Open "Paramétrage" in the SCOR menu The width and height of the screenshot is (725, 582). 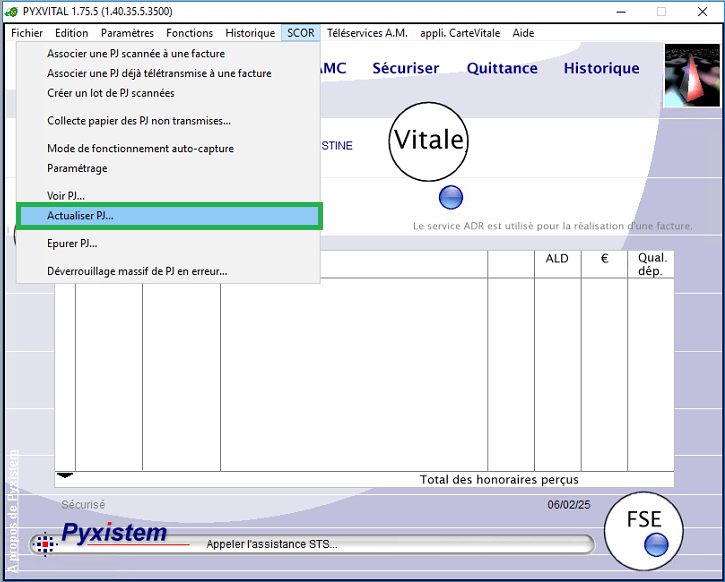(77, 168)
